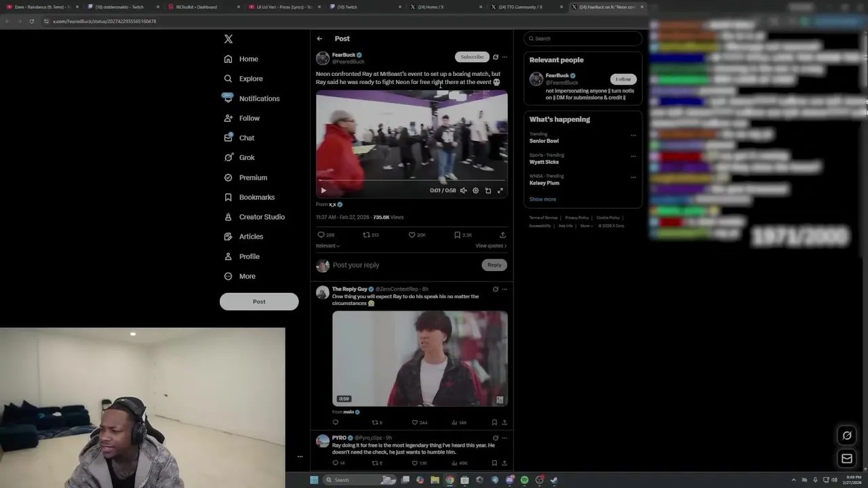Open the Home page in sidebar
This screenshot has height=488, width=868.
coord(241,59)
